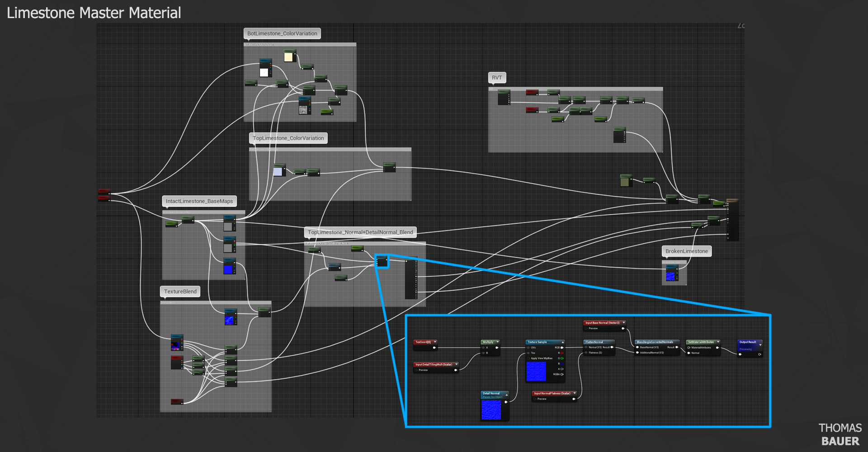The height and width of the screenshot is (452, 868).
Task: Click the cream color constant swatch
Action: coord(288,57)
